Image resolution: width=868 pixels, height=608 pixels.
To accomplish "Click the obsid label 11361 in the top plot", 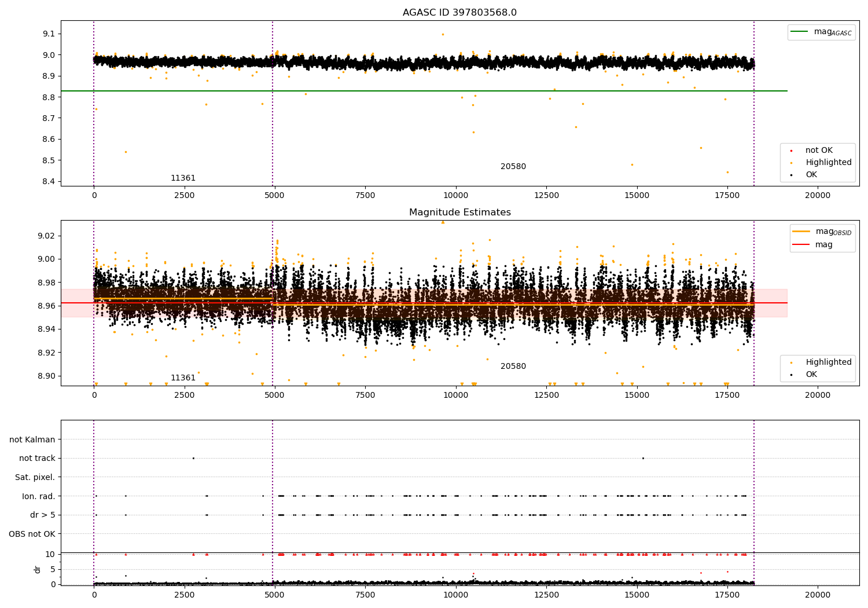I will [183, 178].
